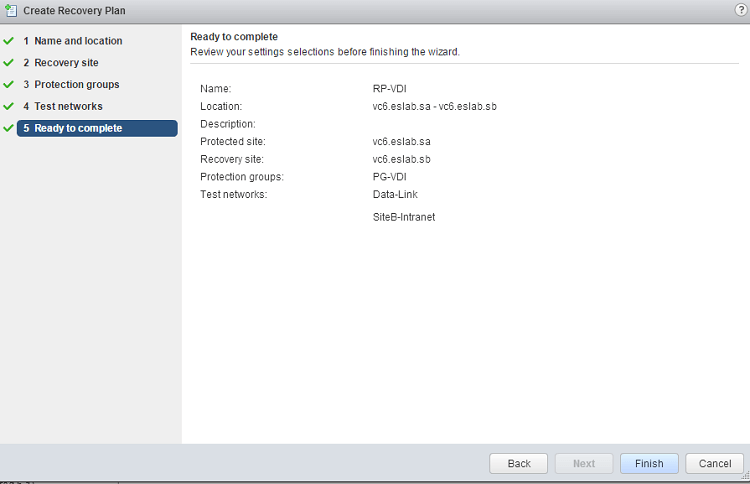Click the green checkmark beside Name and location
This screenshot has height=484, width=750.
9,41
